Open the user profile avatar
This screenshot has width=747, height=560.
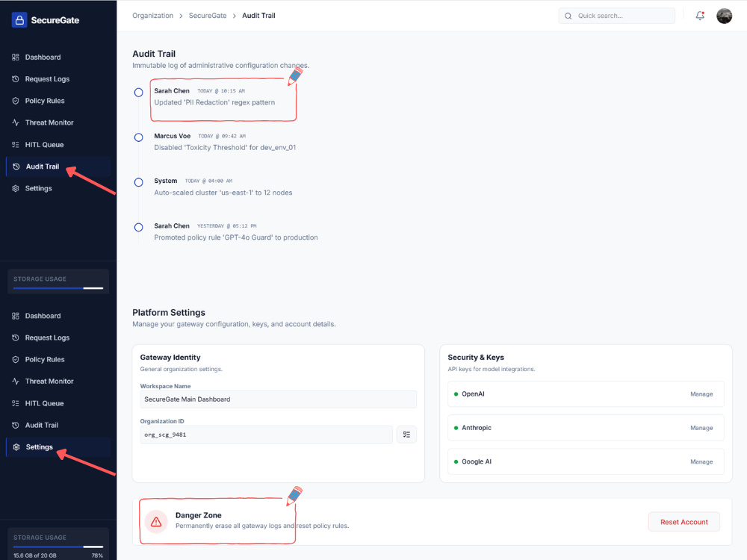tap(724, 16)
